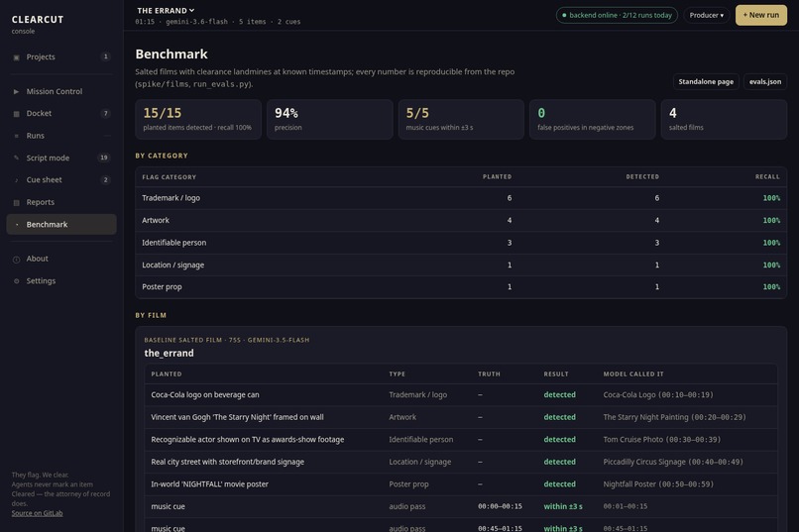Click the Script mode pencil icon
The height and width of the screenshot is (532, 799).
click(x=16, y=158)
